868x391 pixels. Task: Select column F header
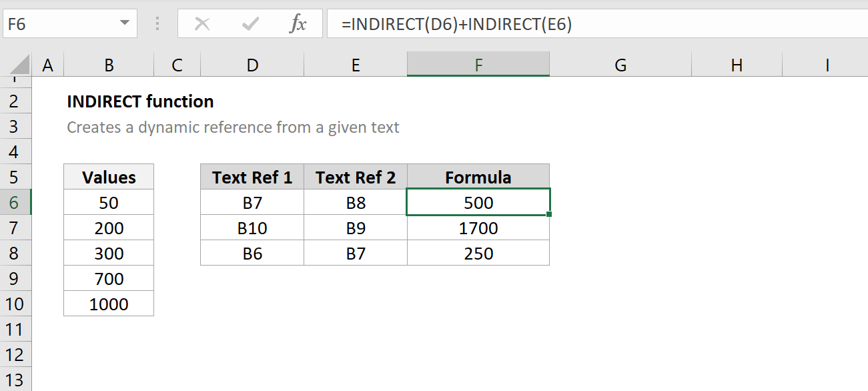point(478,65)
